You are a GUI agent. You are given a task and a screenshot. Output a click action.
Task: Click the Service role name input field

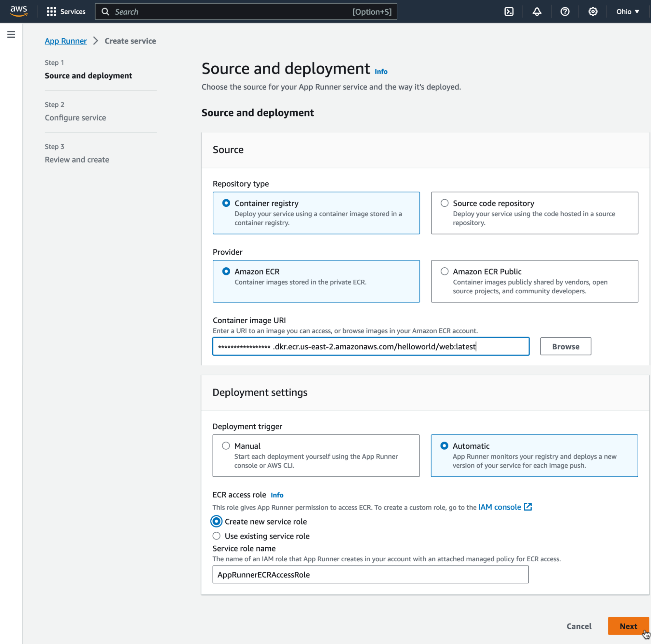pyautogui.click(x=370, y=574)
